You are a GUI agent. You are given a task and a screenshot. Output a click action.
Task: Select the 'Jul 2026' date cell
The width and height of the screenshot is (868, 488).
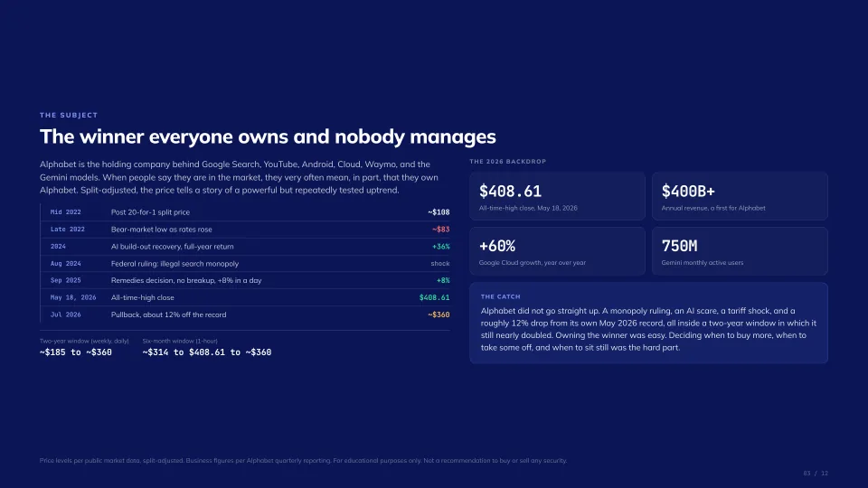pyautogui.click(x=65, y=314)
